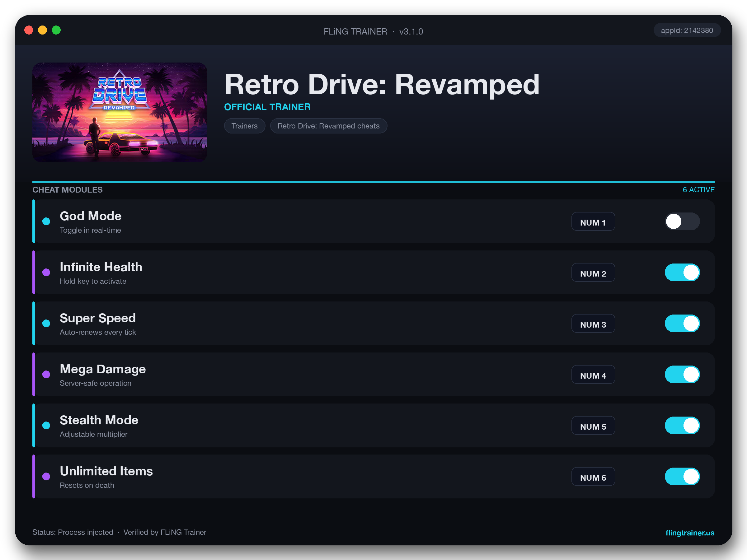Click 'Toggle in real-time' description

click(x=90, y=230)
